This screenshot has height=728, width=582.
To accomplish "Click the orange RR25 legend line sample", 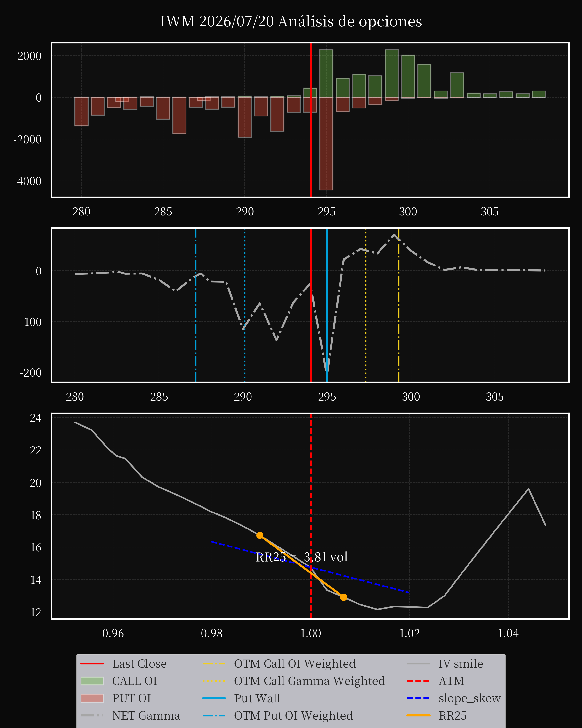I will (418, 716).
